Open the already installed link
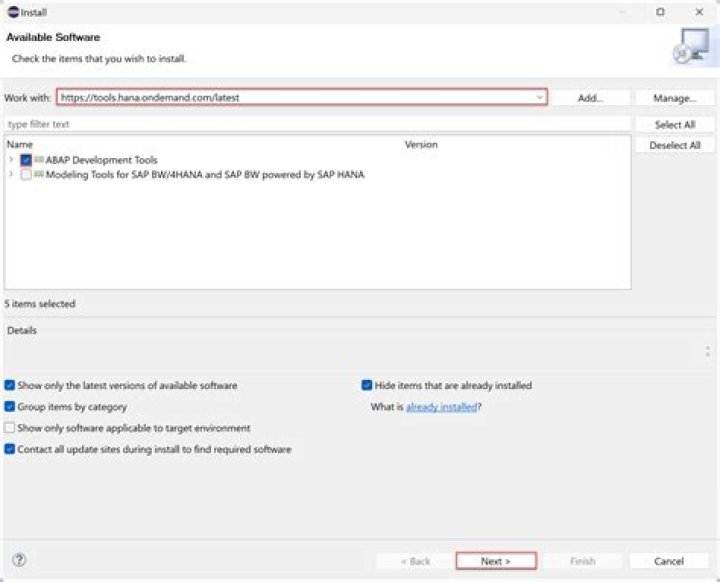 tap(441, 407)
